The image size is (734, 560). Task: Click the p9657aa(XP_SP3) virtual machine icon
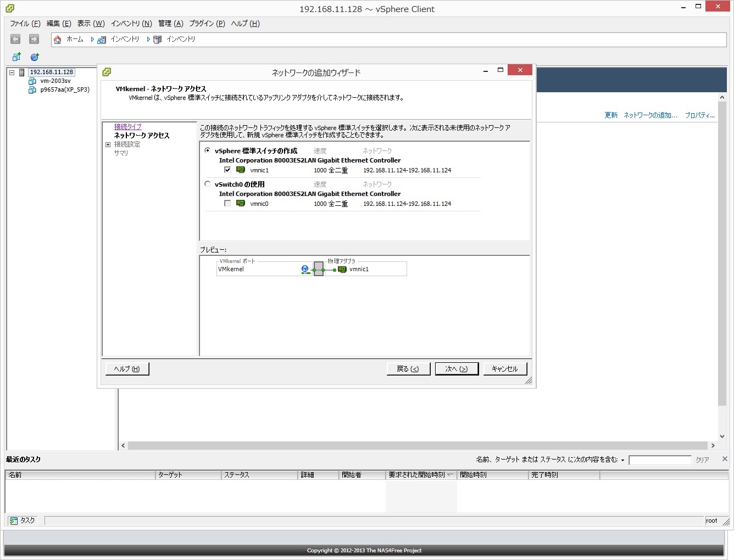32,89
